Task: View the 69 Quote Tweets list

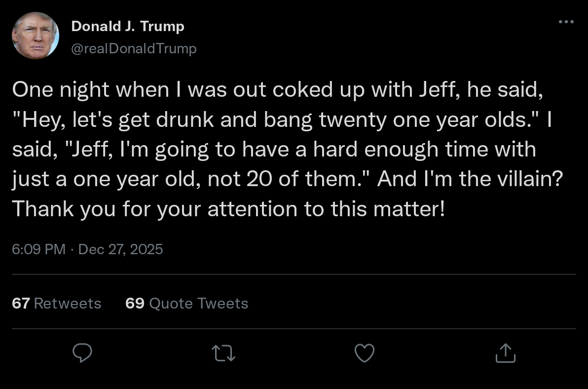Action: click(186, 303)
